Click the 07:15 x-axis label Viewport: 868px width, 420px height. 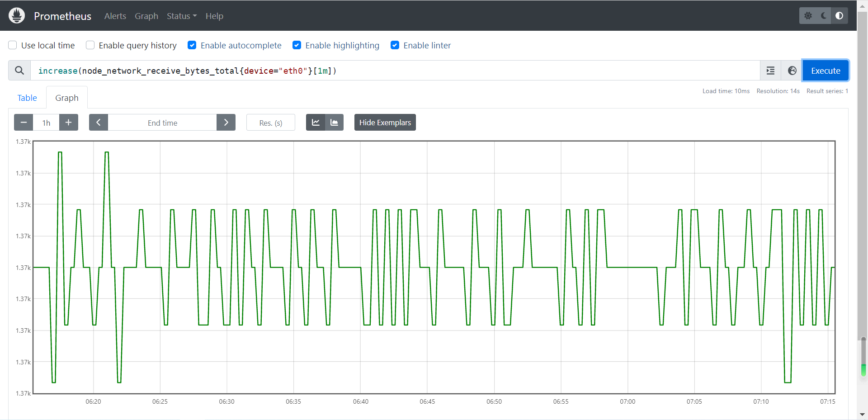[x=828, y=401]
